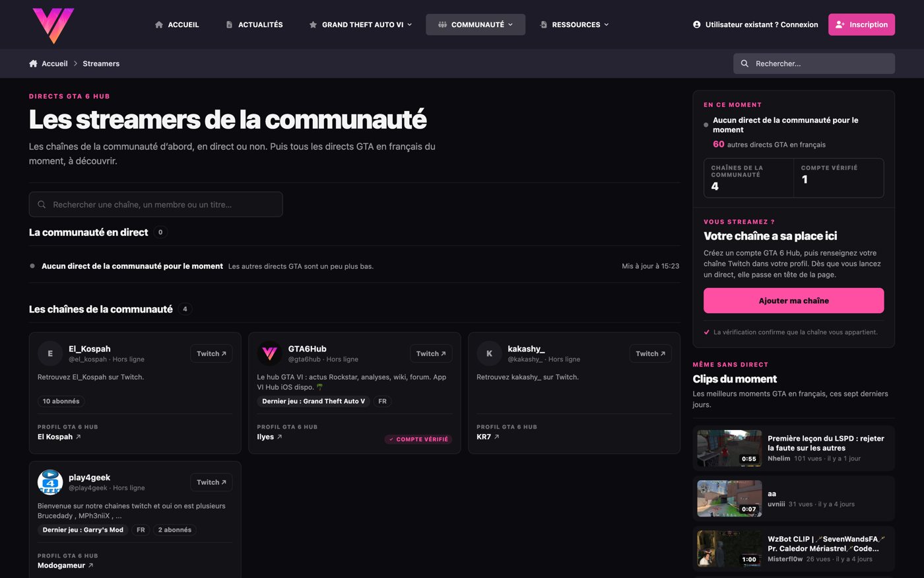Image resolution: width=924 pixels, height=578 pixels.
Task: Click the magnifier icon in channel search field
Action: (x=42, y=205)
